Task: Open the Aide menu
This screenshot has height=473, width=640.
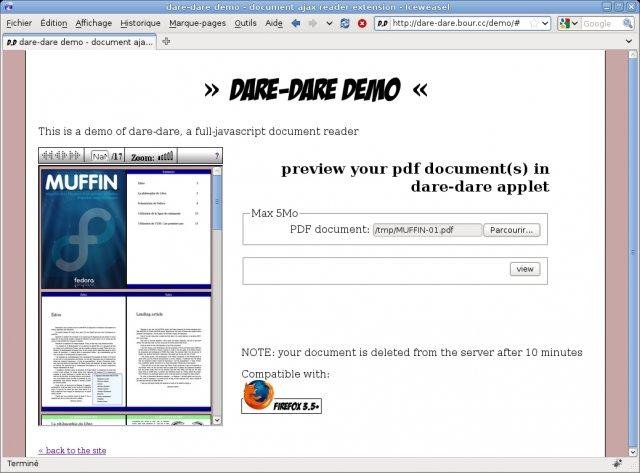Action: [274, 23]
